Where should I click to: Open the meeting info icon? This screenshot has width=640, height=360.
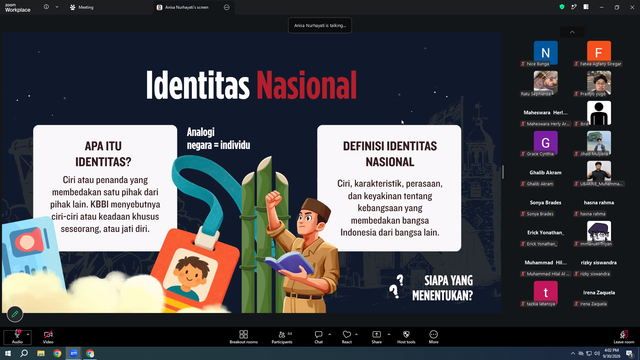coord(46,7)
